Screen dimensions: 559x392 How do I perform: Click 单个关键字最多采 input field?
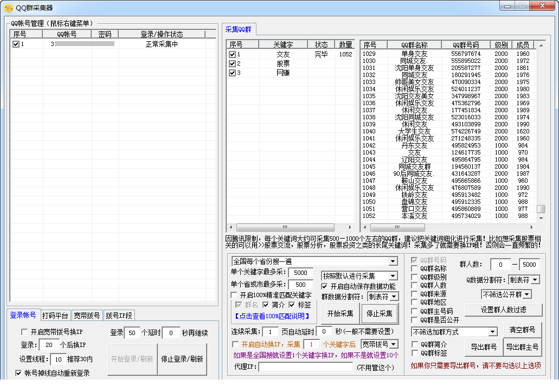tap(300, 273)
